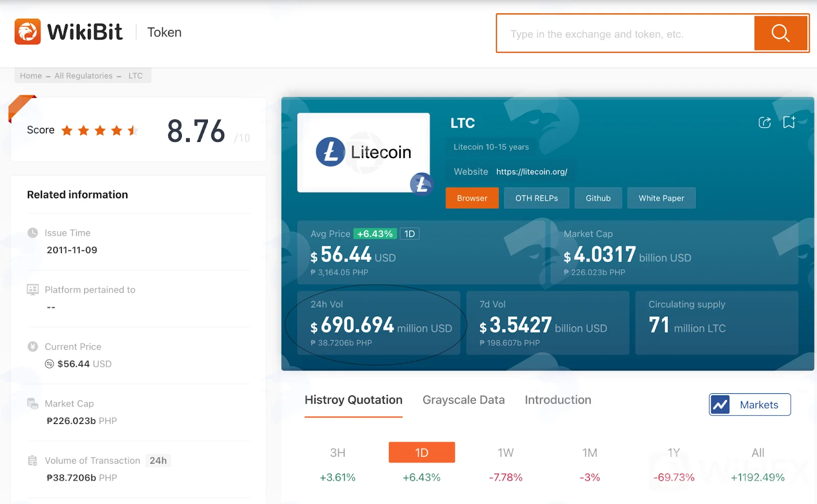Switch to the Introduction tab
Image resolution: width=817 pixels, height=504 pixels.
point(558,400)
